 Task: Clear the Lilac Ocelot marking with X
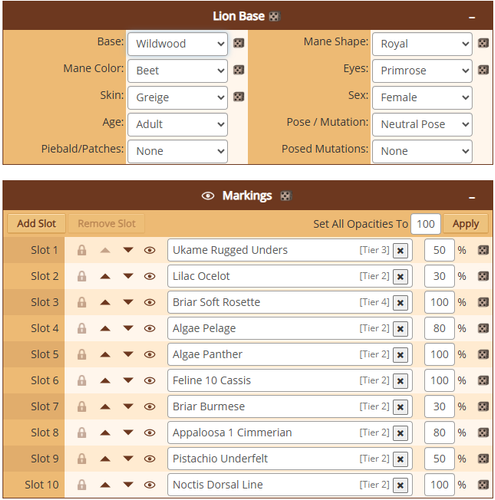pyautogui.click(x=400, y=276)
